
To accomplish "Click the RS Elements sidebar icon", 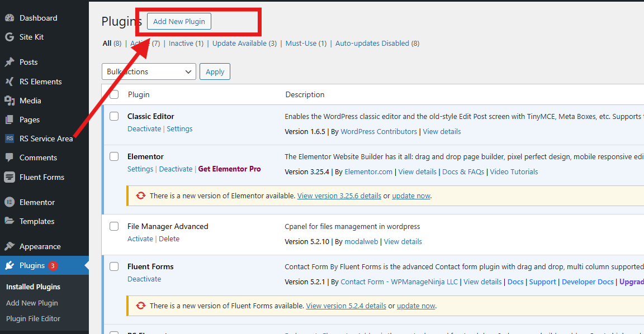I will (10, 82).
